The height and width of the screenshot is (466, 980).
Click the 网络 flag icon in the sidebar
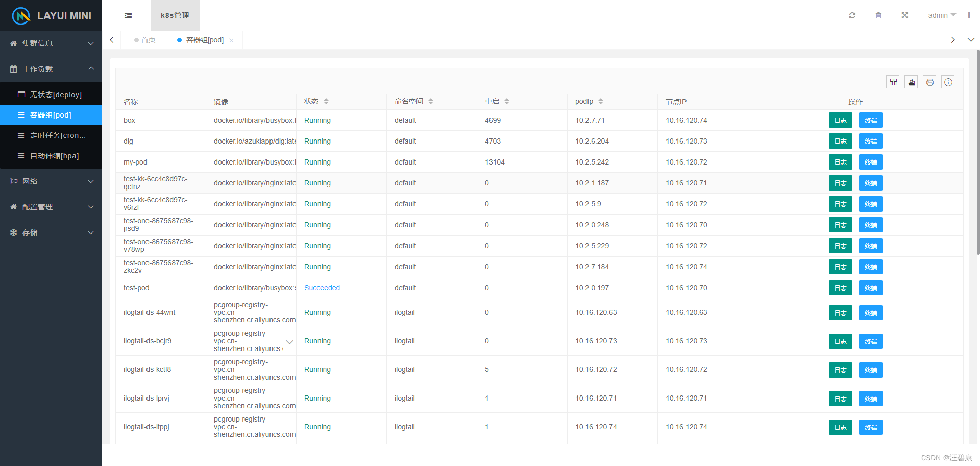click(x=14, y=181)
